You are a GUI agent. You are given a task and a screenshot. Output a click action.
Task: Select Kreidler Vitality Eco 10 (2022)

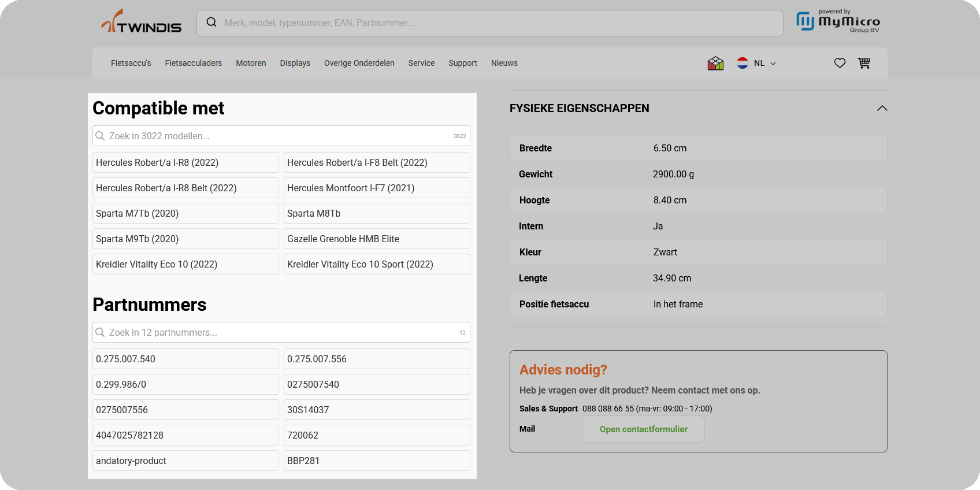(185, 264)
